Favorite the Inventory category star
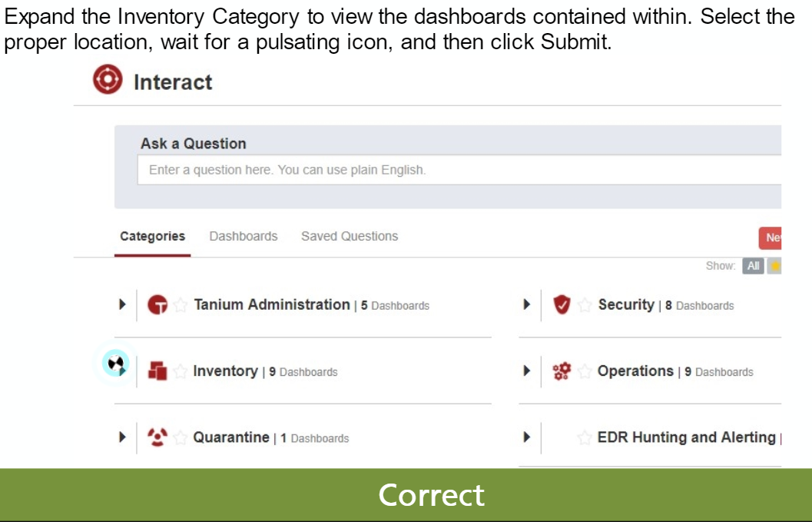This screenshot has width=812, height=522. [x=180, y=372]
